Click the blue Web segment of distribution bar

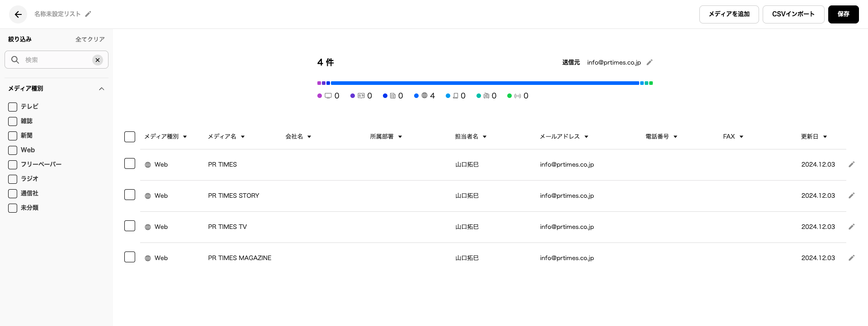pyautogui.click(x=485, y=83)
